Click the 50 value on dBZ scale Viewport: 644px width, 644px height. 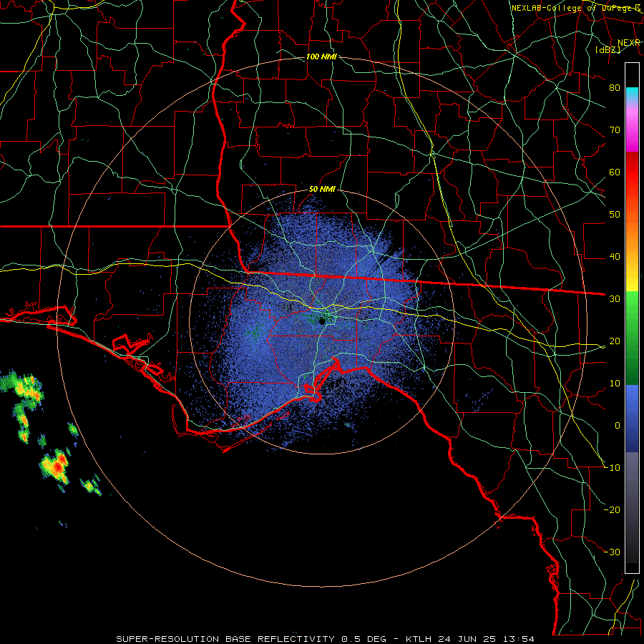pos(615,215)
